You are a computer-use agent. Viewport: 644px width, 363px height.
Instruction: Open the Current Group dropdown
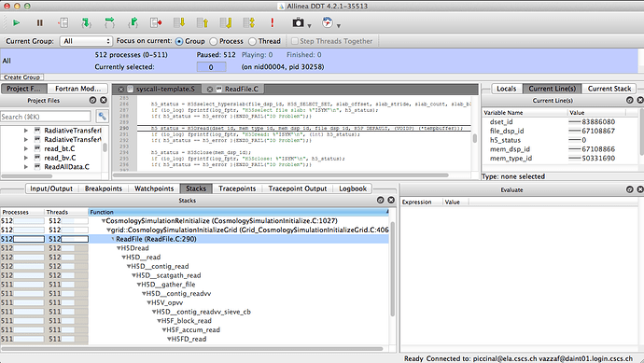(x=86, y=41)
